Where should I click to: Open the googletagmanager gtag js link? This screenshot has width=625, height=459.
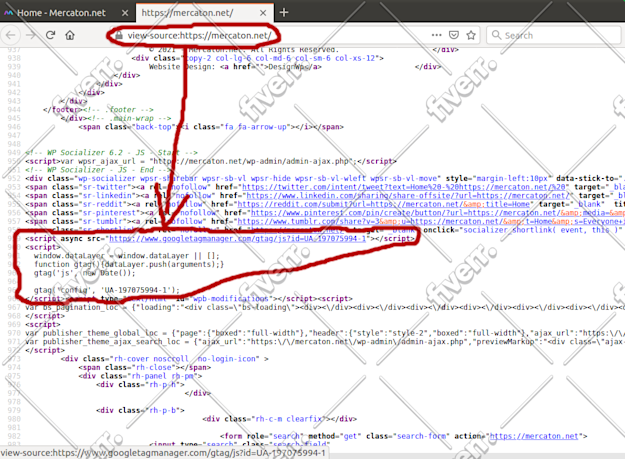(x=238, y=239)
